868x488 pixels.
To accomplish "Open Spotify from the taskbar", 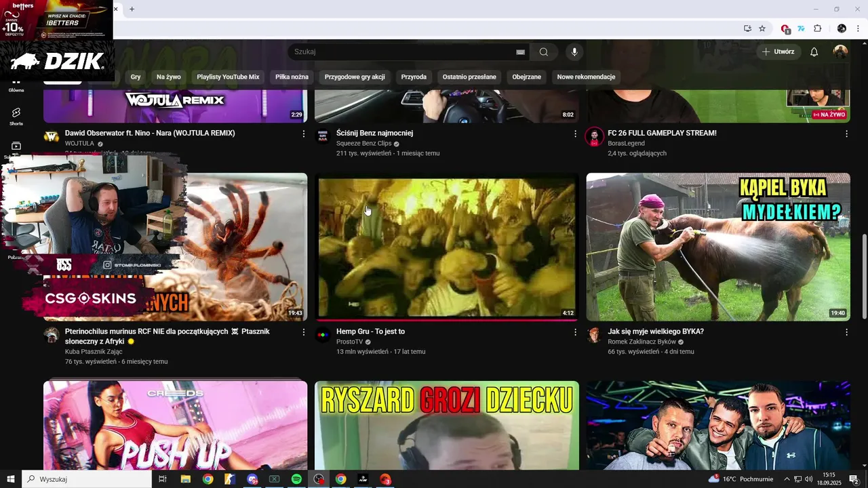I will (296, 479).
